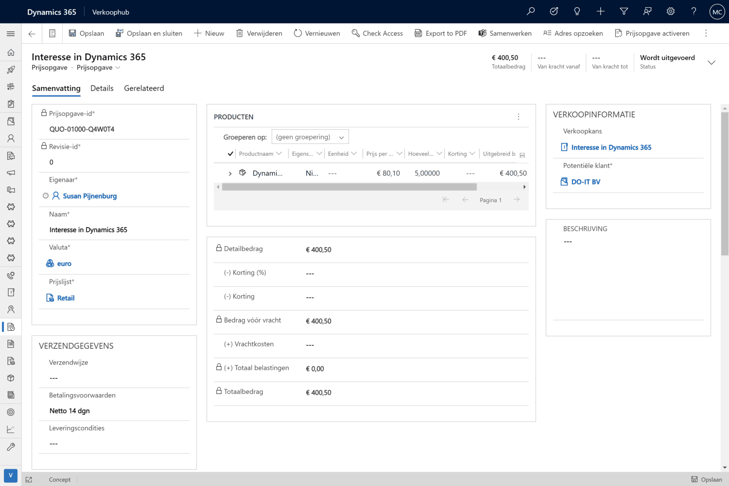Open the Groeperen op dropdown
Screen dimensions: 729x486
coord(310,137)
